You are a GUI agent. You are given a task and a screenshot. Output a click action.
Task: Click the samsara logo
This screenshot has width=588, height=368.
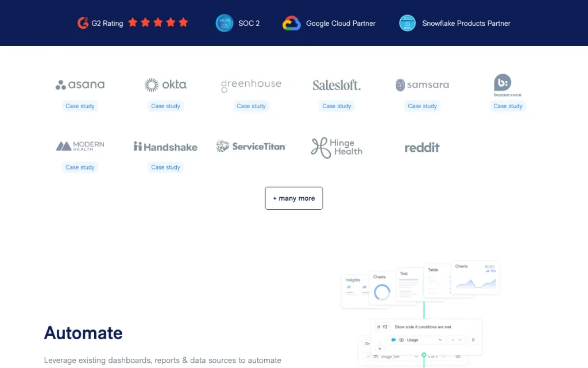tap(422, 85)
